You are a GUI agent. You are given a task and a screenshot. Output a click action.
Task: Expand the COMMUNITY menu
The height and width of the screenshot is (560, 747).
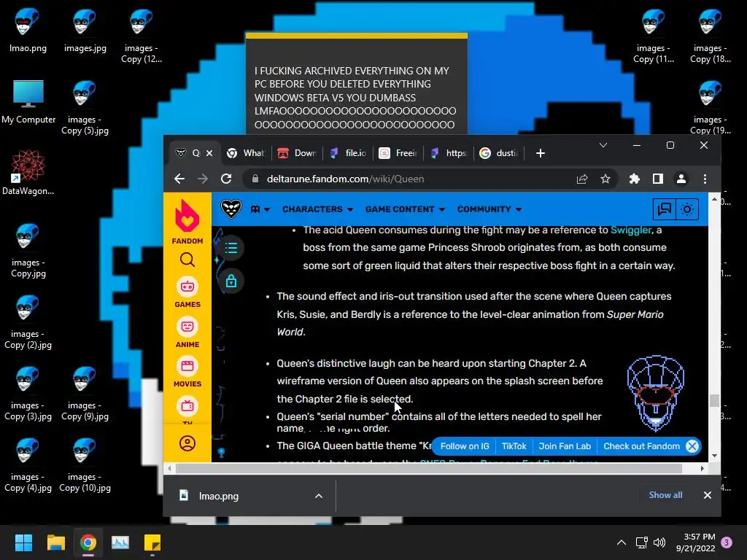click(x=489, y=209)
